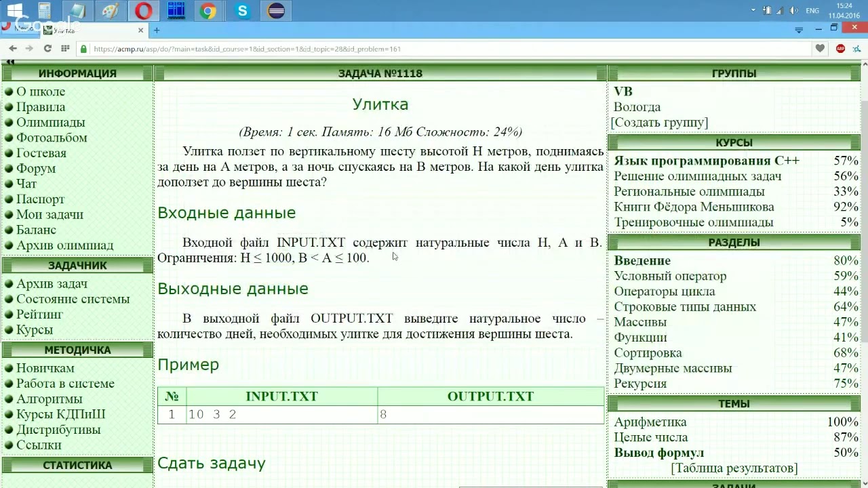868x488 pixels.
Task: Open the 'Алгоритмы' link
Action: (x=50, y=399)
